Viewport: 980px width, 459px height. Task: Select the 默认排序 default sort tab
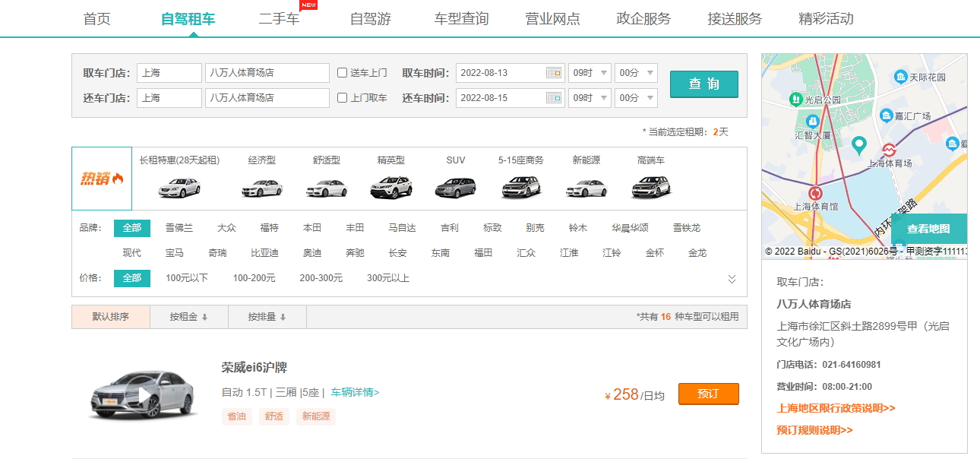point(111,317)
